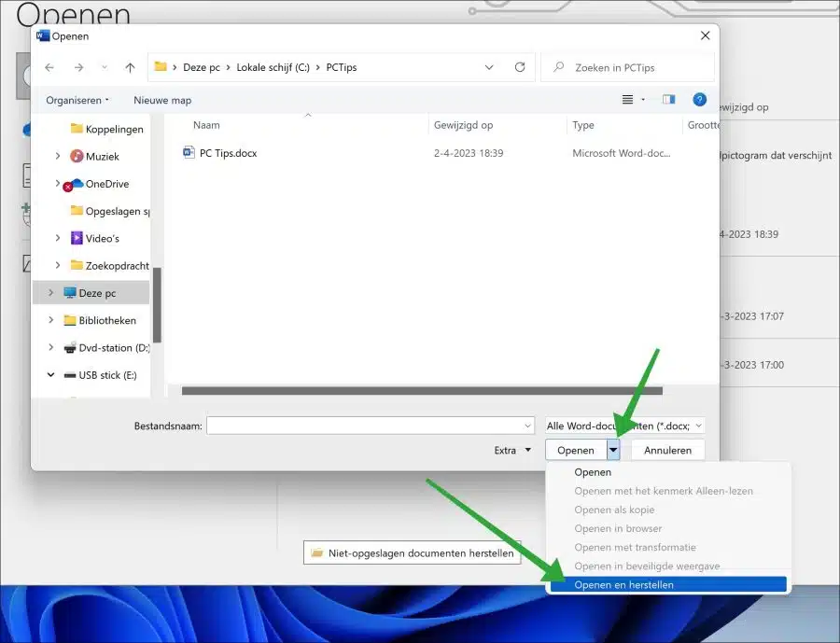Focus the 'Zoeken in PCTips' search field

tap(627, 67)
